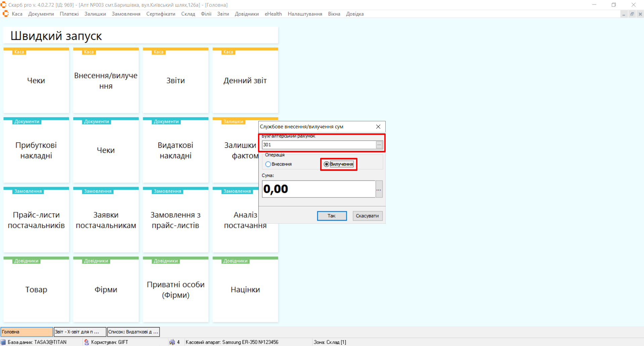Screen dimensions: 644x346
Task: Open the Налаштування menu
Action: [x=305, y=14]
